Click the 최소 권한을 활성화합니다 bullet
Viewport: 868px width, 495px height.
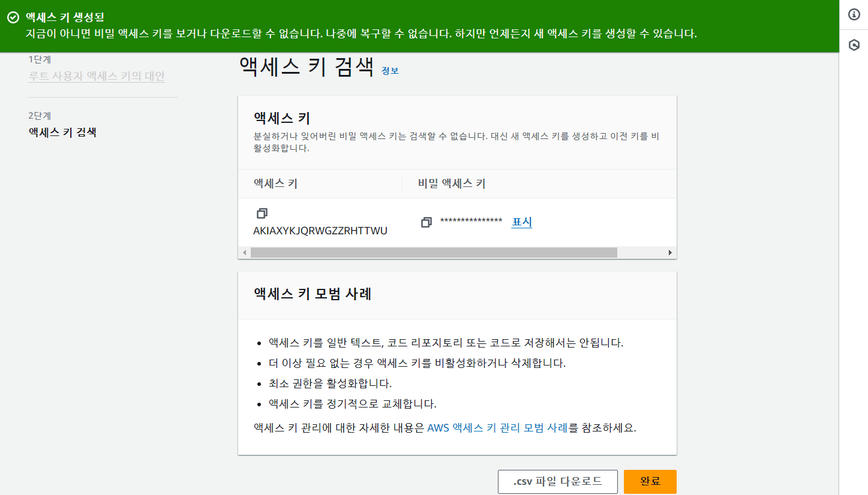coord(330,383)
